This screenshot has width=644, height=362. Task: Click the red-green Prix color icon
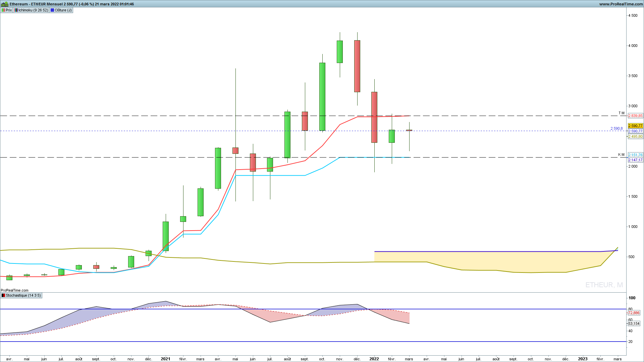coord(3,10)
